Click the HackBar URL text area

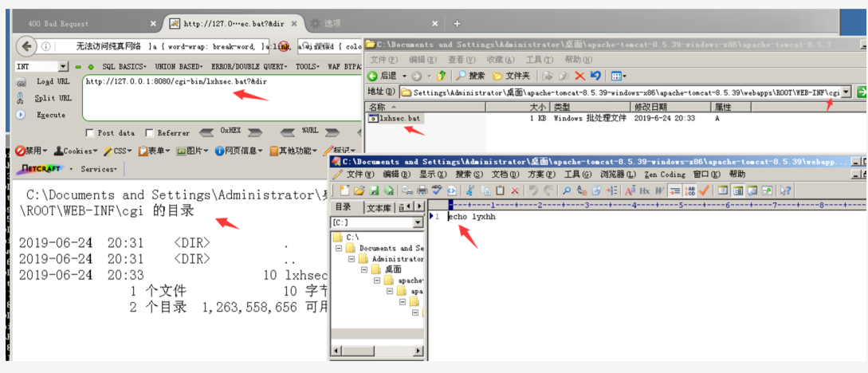pyautogui.click(x=222, y=97)
